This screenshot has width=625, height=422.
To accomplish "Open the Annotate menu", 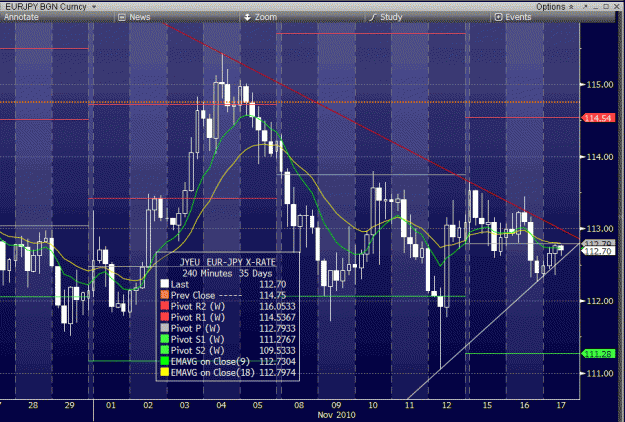I will [x=22, y=17].
